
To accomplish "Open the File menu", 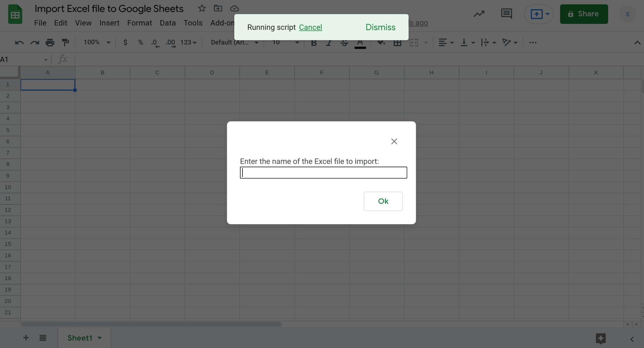I will click(40, 23).
